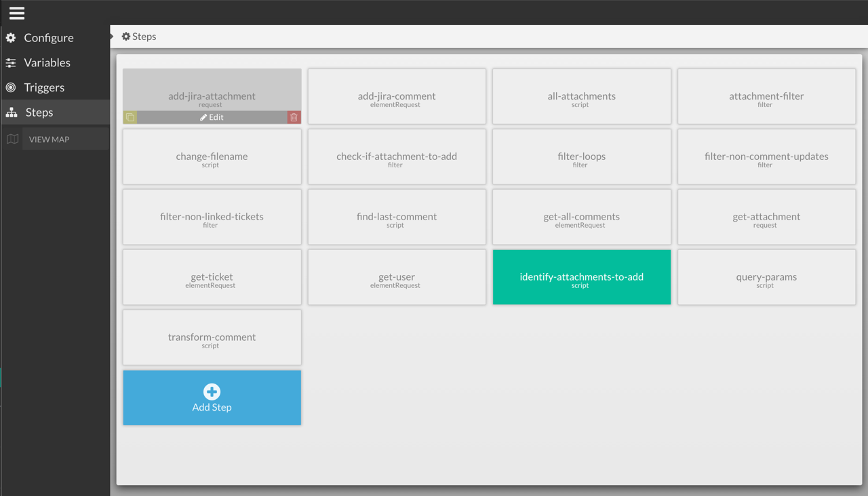The image size is (868, 496).
Task: Select the filter-non-linked-tickets step card
Action: (x=212, y=217)
